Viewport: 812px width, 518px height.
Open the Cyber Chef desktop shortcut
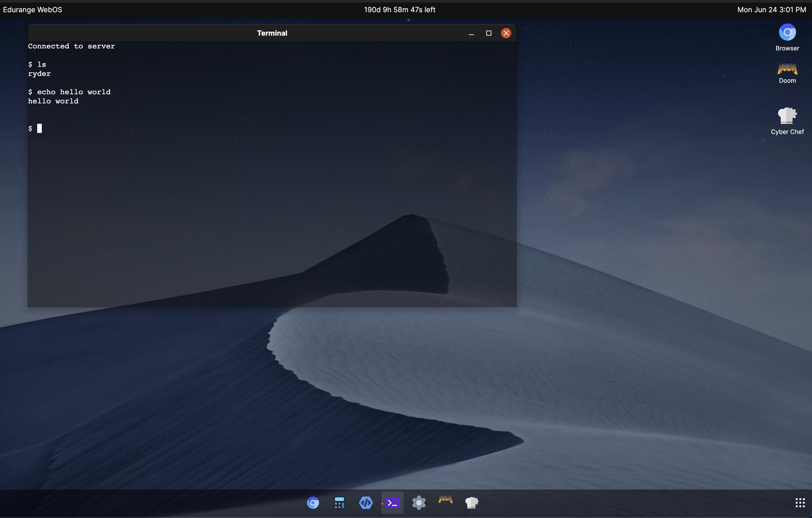coord(787,121)
